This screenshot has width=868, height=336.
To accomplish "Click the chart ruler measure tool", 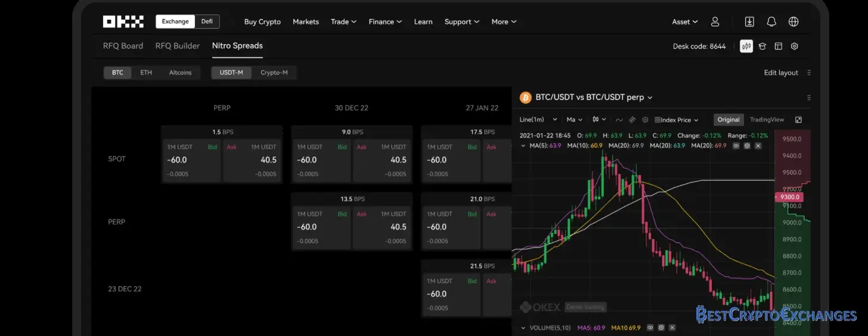I will click(632, 120).
